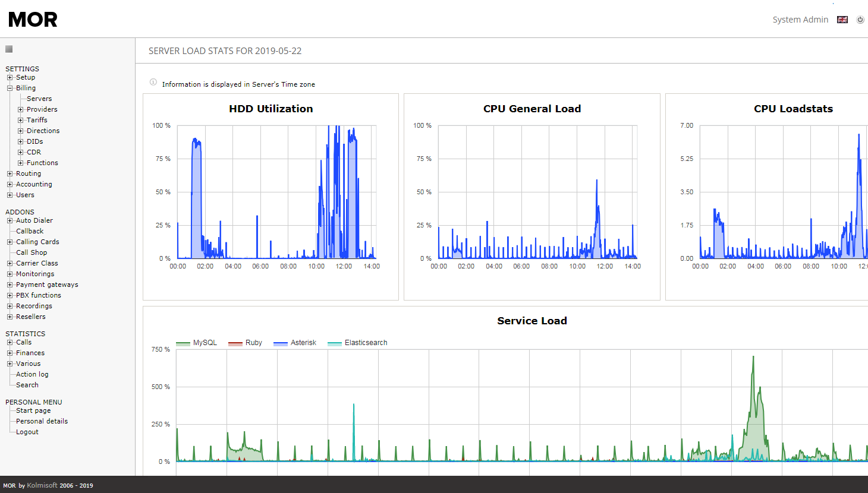The image size is (868, 493).
Task: Click Logout in the personal menu
Action: (27, 432)
